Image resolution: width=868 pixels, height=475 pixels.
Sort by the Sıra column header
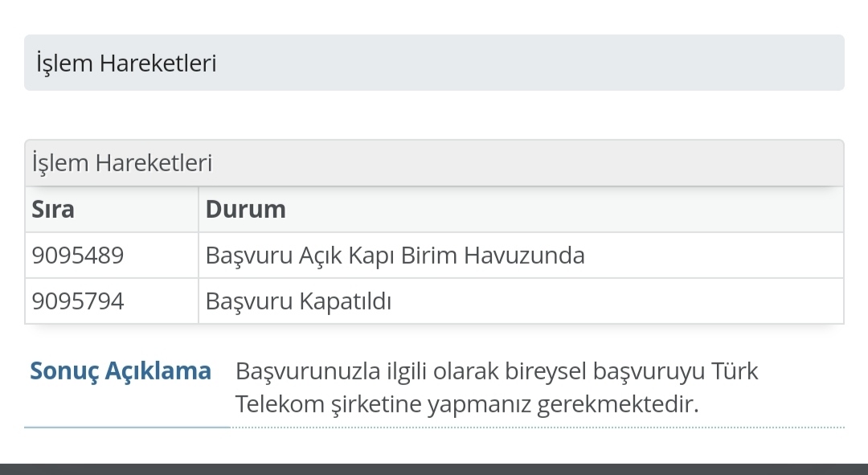click(52, 209)
